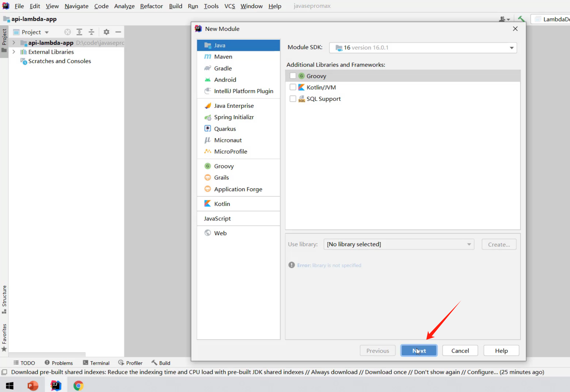Click the Create... library button

tap(499, 244)
